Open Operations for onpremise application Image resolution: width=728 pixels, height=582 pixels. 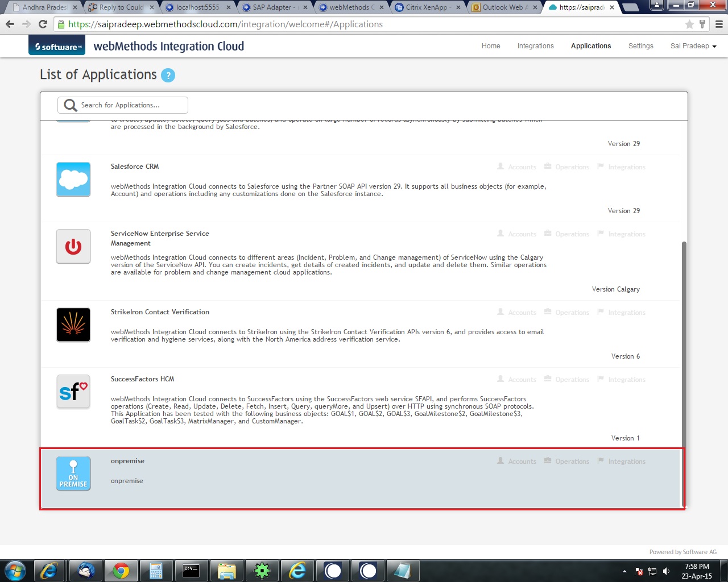(566, 462)
